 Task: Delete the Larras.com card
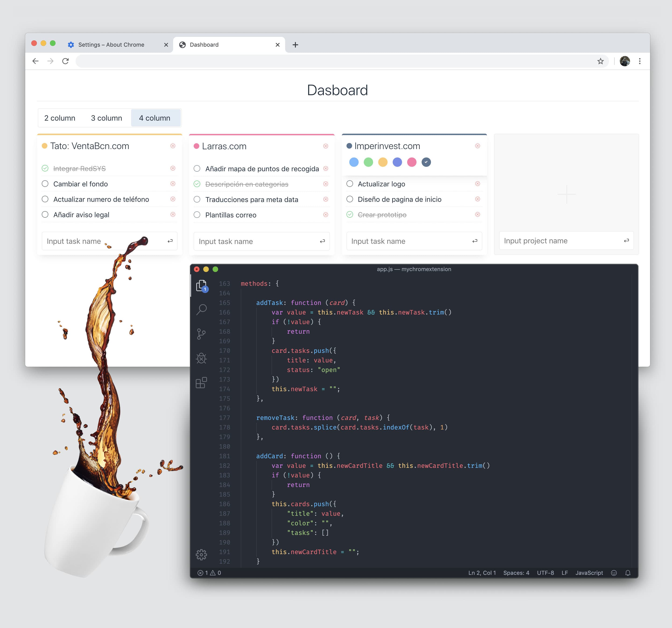pyautogui.click(x=325, y=146)
